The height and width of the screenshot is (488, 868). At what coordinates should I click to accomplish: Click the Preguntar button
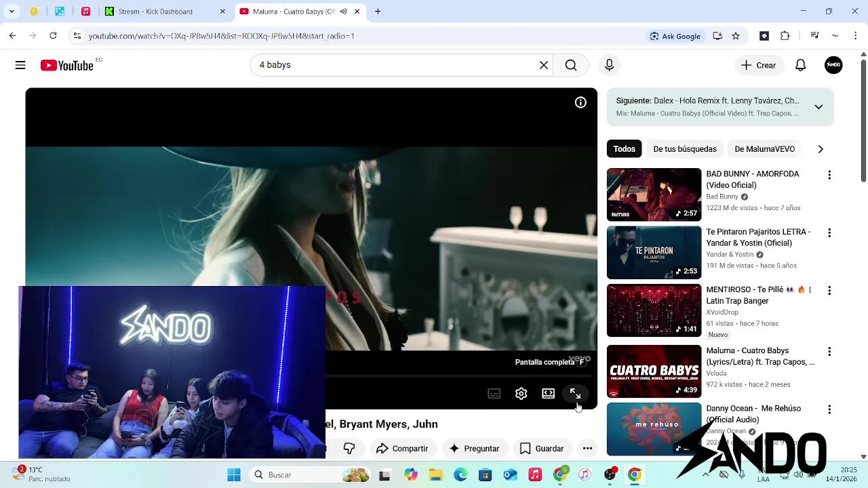(474, 449)
